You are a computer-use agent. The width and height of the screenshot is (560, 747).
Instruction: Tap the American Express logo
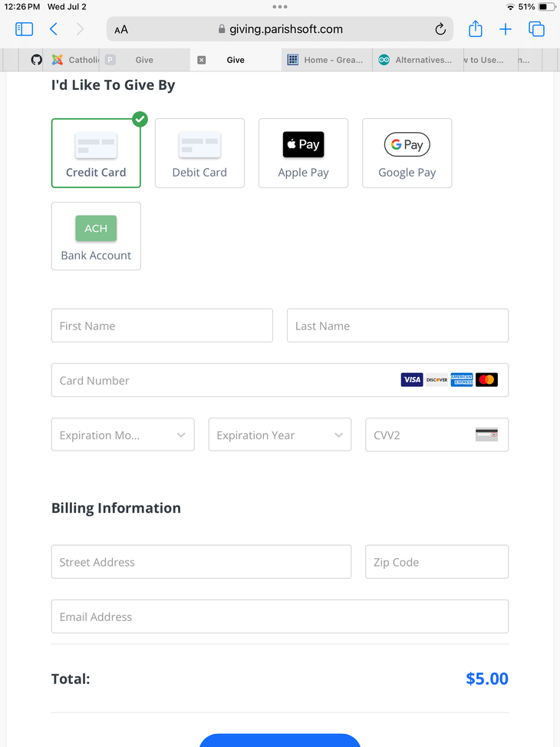[x=462, y=380]
